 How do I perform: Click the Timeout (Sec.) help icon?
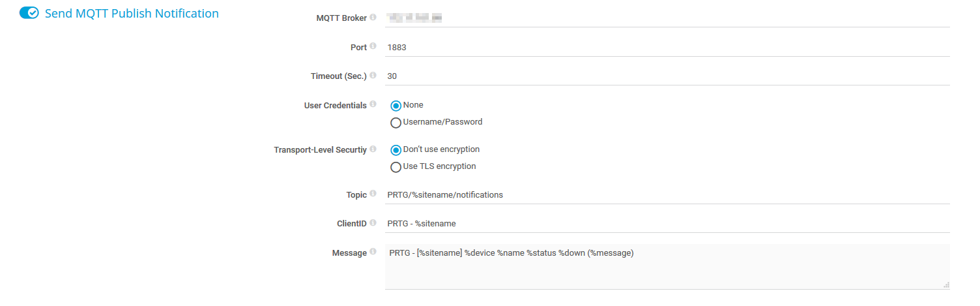(x=373, y=76)
